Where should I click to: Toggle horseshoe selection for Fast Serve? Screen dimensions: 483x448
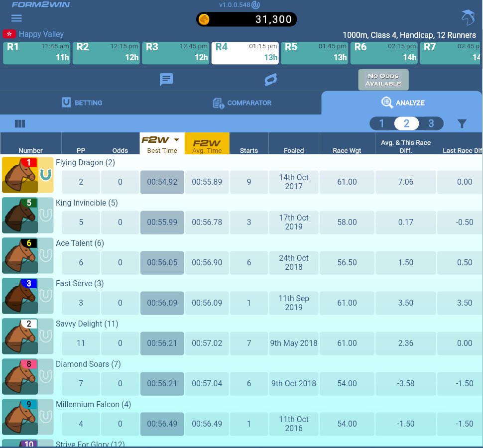point(46,296)
